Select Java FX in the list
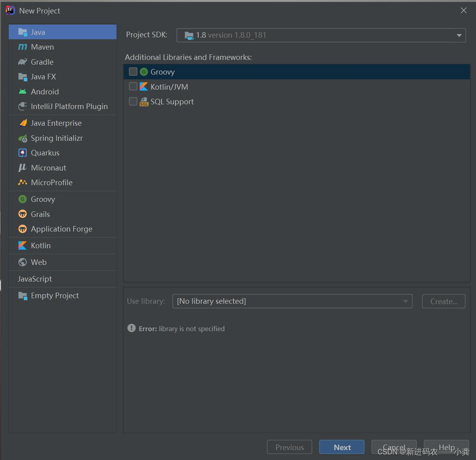 (x=63, y=77)
